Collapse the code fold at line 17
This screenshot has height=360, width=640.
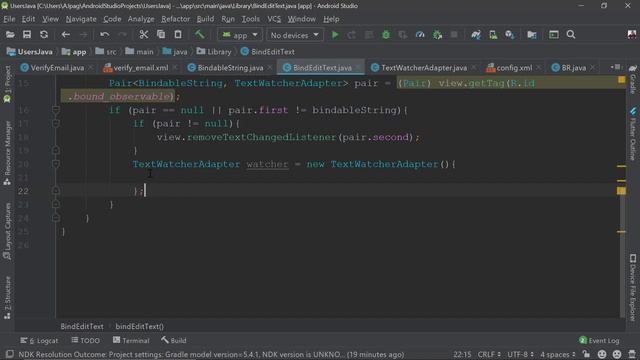[x=56, y=123]
